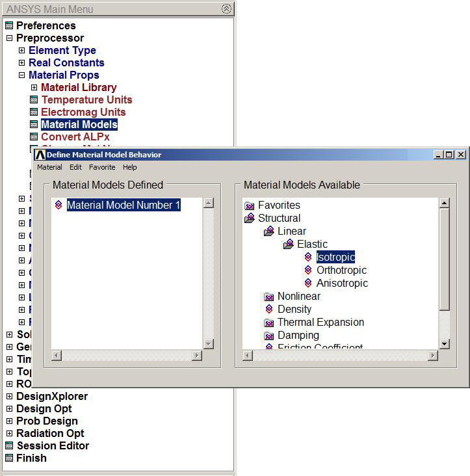The height and width of the screenshot is (476, 470).
Task: Open the Material menu
Action: 49,167
